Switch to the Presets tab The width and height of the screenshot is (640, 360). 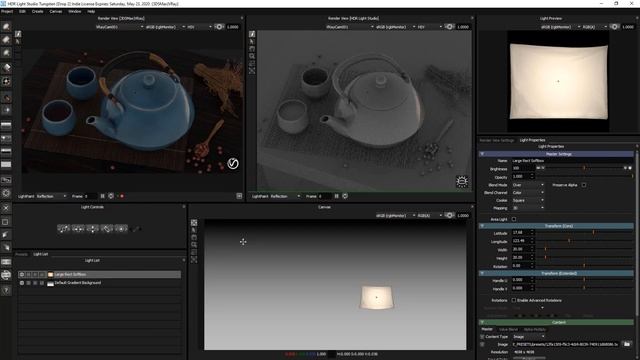(x=21, y=254)
